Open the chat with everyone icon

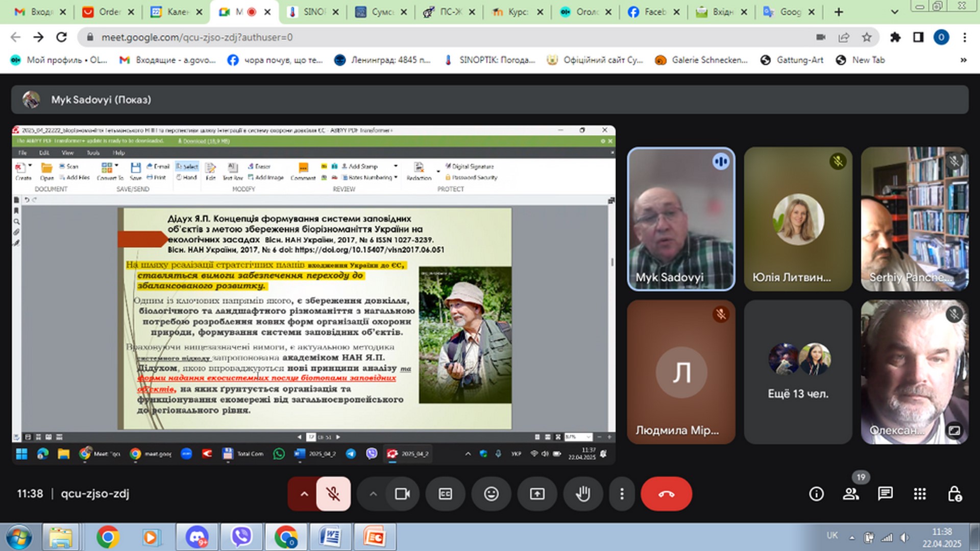(x=885, y=494)
